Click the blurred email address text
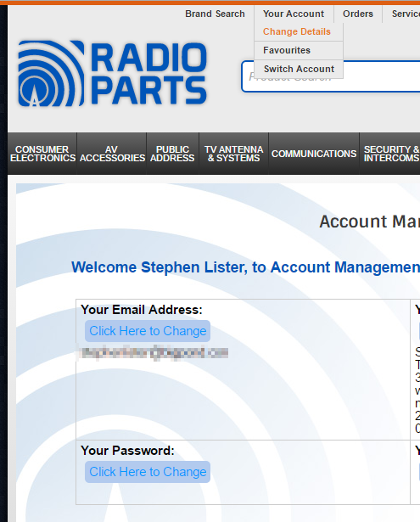Image resolution: width=420 pixels, height=522 pixels. (153, 352)
